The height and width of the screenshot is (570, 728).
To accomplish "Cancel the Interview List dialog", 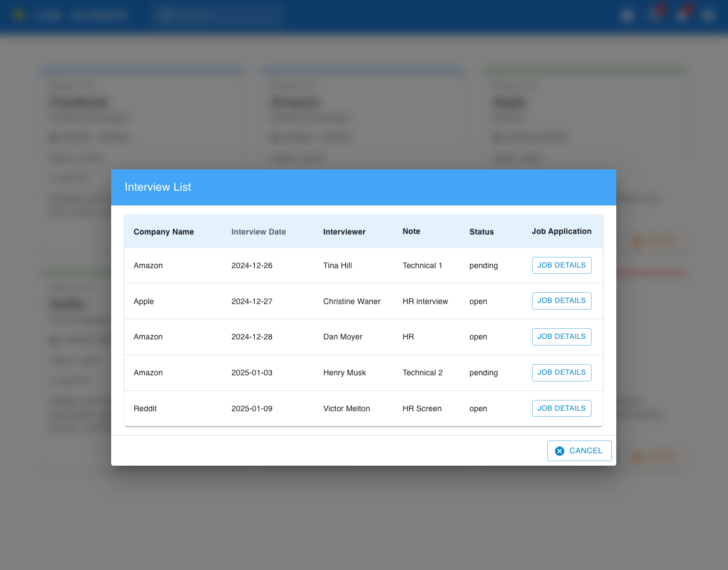I will tap(579, 451).
